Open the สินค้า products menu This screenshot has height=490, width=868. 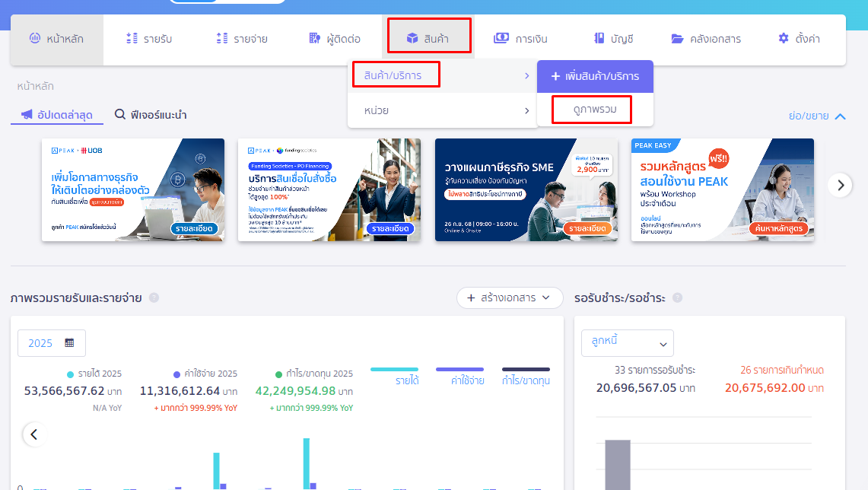click(428, 39)
